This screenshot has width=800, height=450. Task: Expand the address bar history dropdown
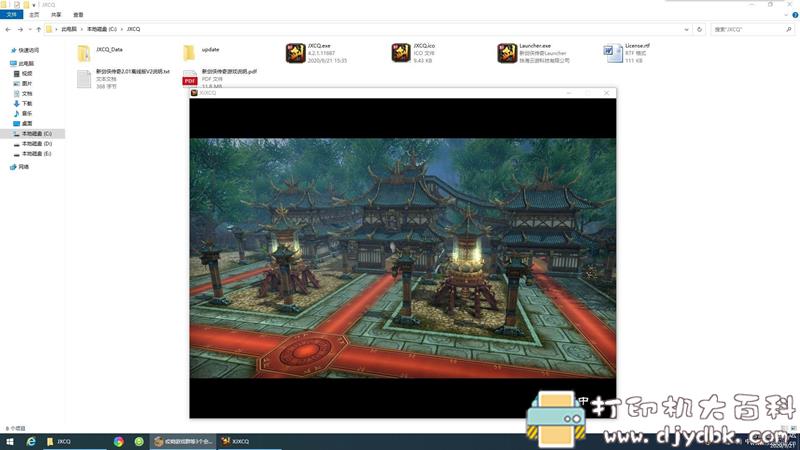coord(686,30)
